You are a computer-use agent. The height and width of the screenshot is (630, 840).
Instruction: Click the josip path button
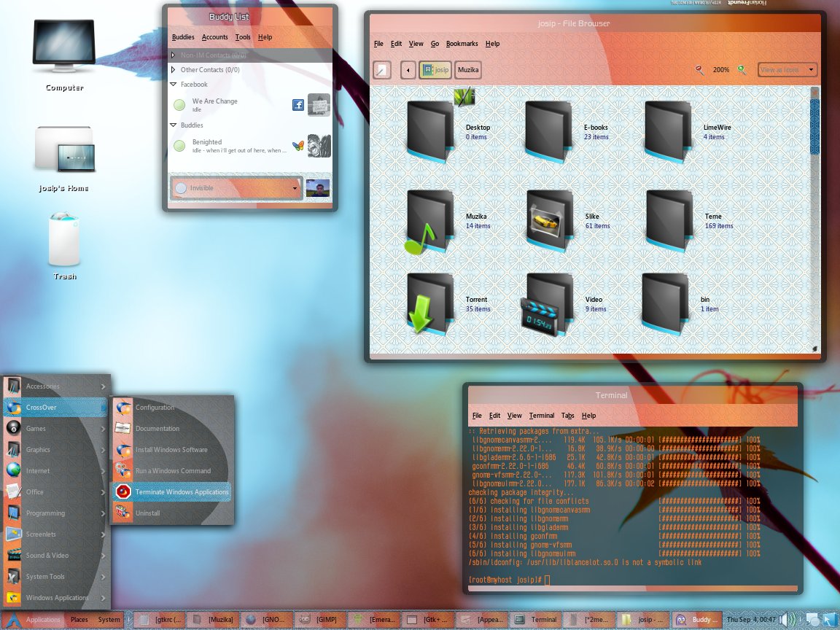435,70
